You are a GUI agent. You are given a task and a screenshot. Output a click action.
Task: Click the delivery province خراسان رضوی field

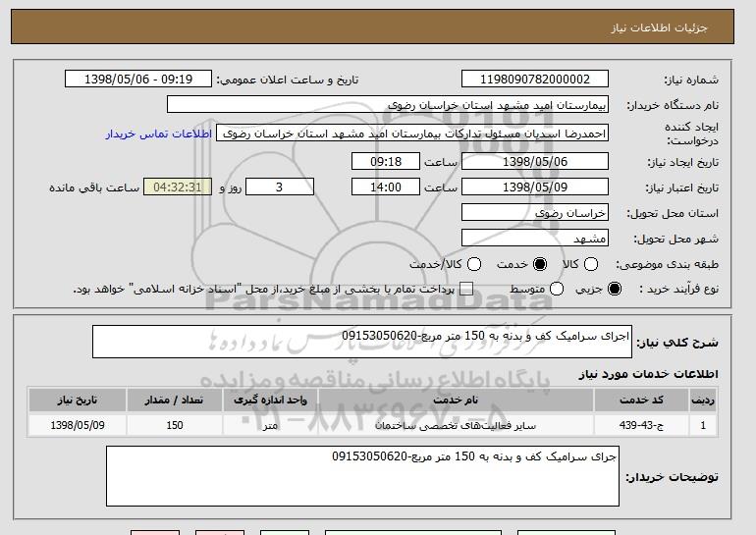535,213
